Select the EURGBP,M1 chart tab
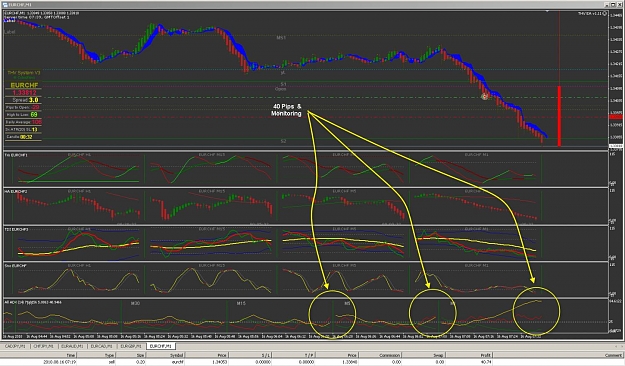 pos(131,346)
